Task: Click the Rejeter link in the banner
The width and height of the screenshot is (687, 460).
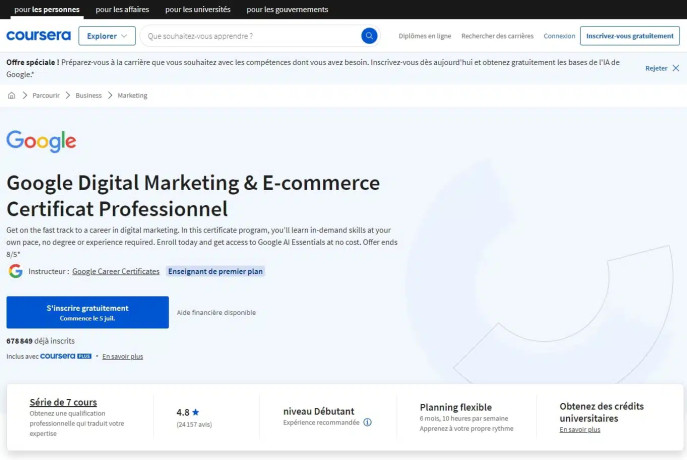Action: [x=656, y=68]
